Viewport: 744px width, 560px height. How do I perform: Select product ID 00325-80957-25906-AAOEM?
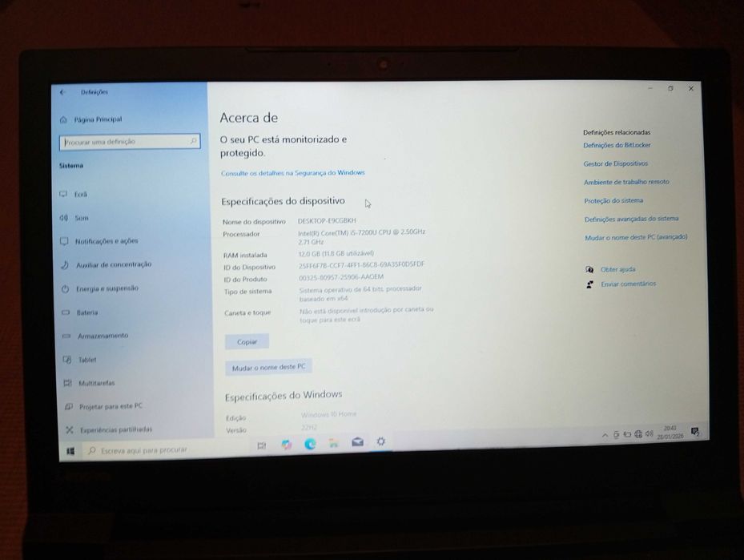click(341, 277)
